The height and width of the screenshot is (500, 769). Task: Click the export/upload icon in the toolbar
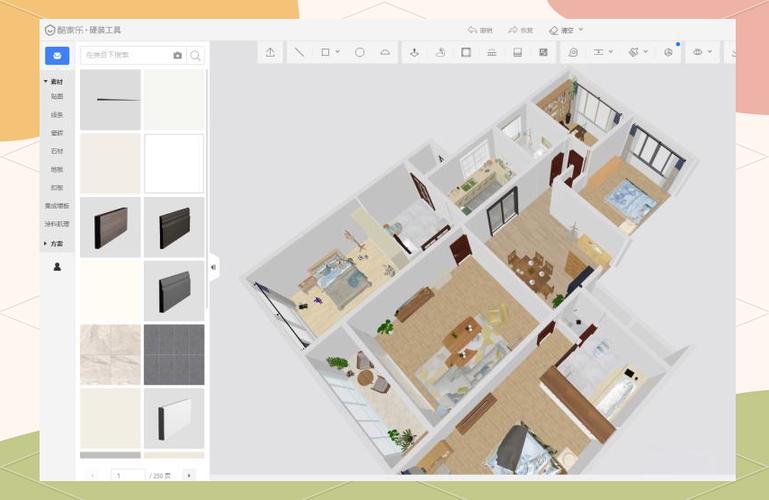[270, 52]
